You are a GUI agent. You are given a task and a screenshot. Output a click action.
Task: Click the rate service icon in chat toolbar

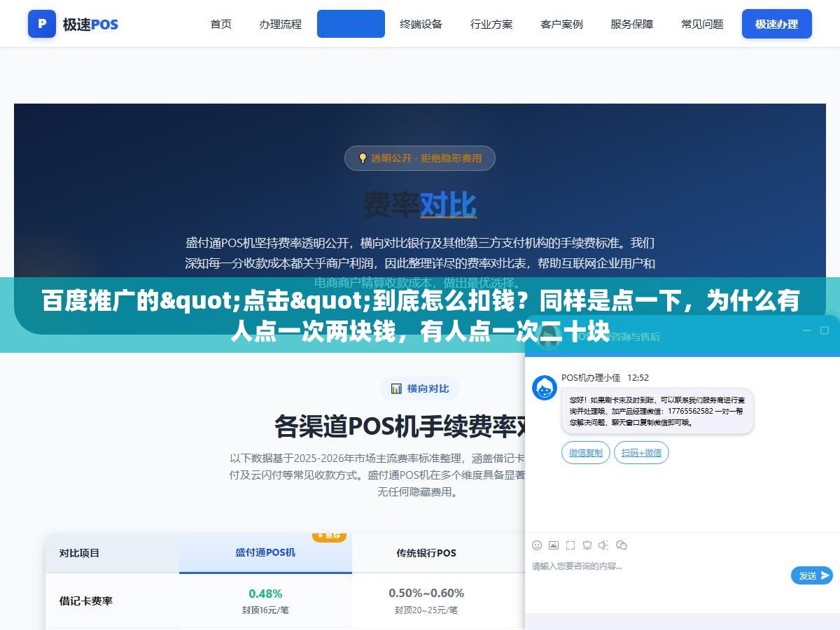pos(587,545)
